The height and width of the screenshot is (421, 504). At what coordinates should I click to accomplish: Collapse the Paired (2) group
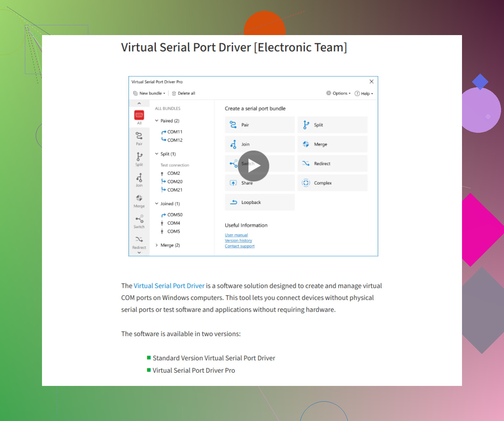tap(157, 121)
